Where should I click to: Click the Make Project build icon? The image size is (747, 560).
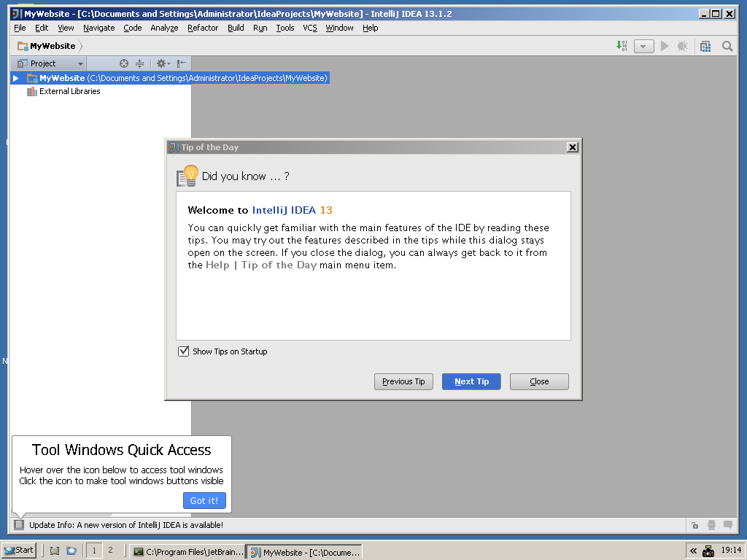(x=622, y=46)
